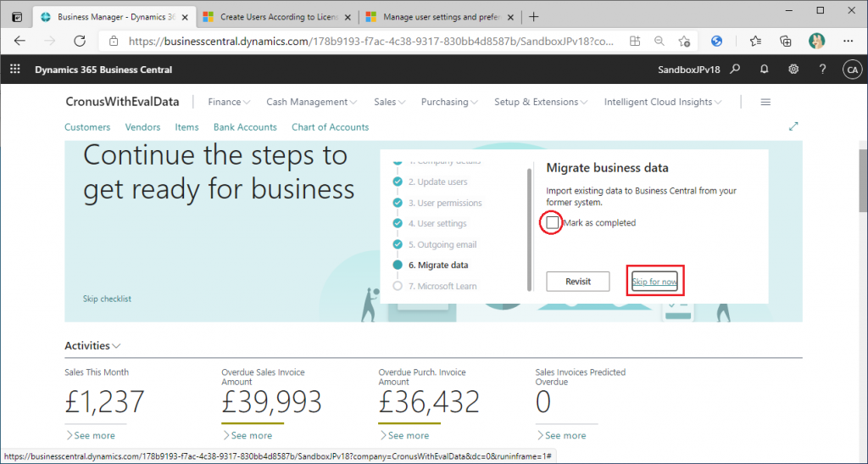Open the notifications bell
868x464 pixels.
(765, 70)
